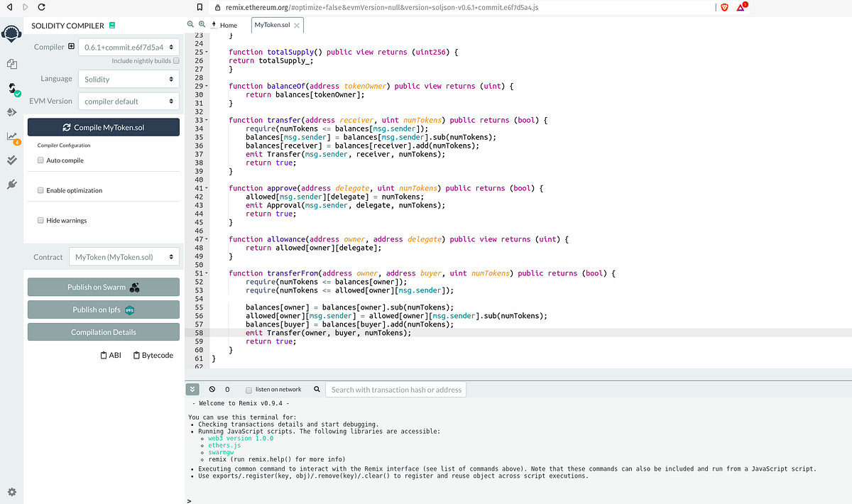The height and width of the screenshot is (504, 852).
Task: Open Compilation Details
Action: pyautogui.click(x=103, y=332)
